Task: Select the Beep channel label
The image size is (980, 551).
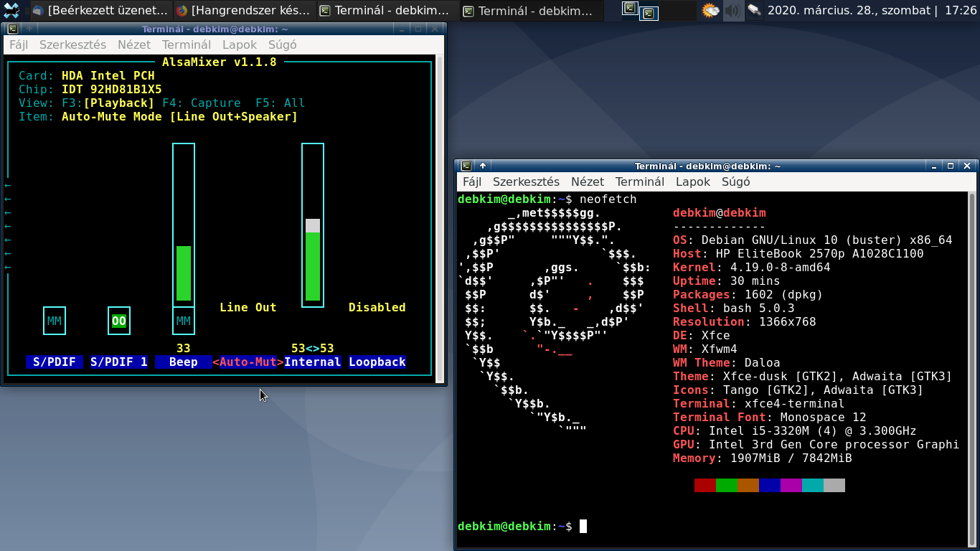Action: point(184,362)
